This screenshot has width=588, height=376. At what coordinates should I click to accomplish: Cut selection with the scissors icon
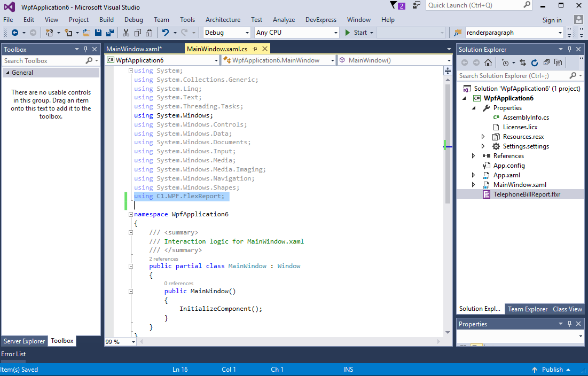tap(126, 33)
